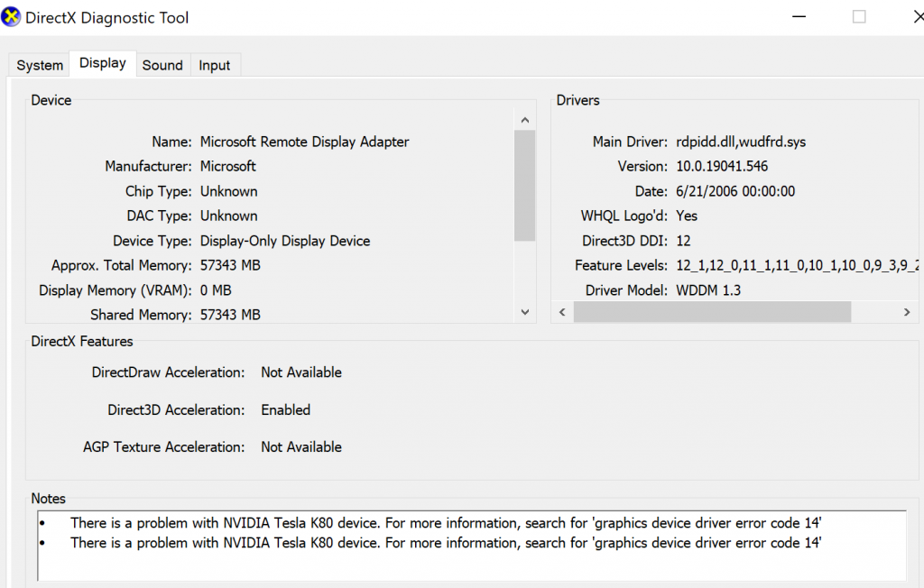
Task: Click the 'WHQL Logo'd:' label
Action: coord(624,216)
